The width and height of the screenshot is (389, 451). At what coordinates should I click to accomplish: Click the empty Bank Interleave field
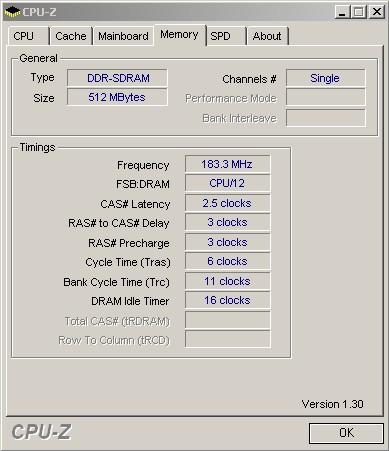click(326, 118)
